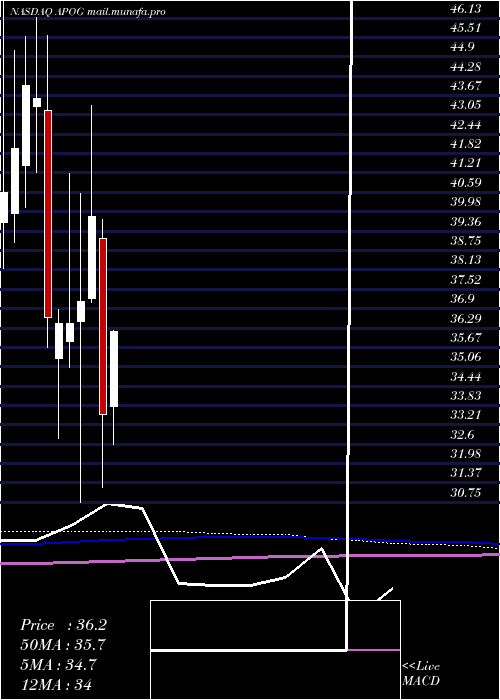The width and height of the screenshot is (500, 700).
Task: Click the 44.28 price axis label
Action: pos(466,67)
